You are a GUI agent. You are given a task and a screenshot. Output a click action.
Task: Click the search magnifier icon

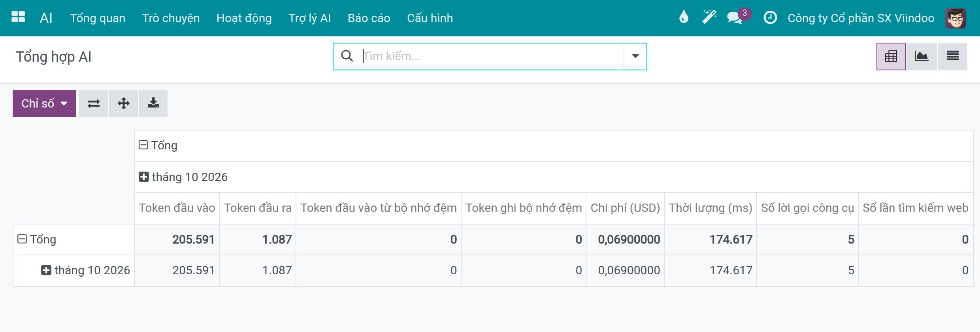pyautogui.click(x=347, y=56)
